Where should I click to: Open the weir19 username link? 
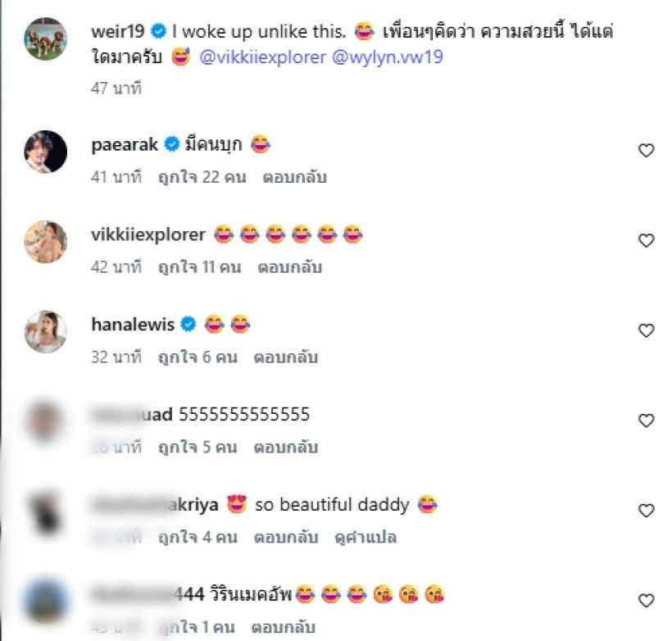tap(118, 31)
